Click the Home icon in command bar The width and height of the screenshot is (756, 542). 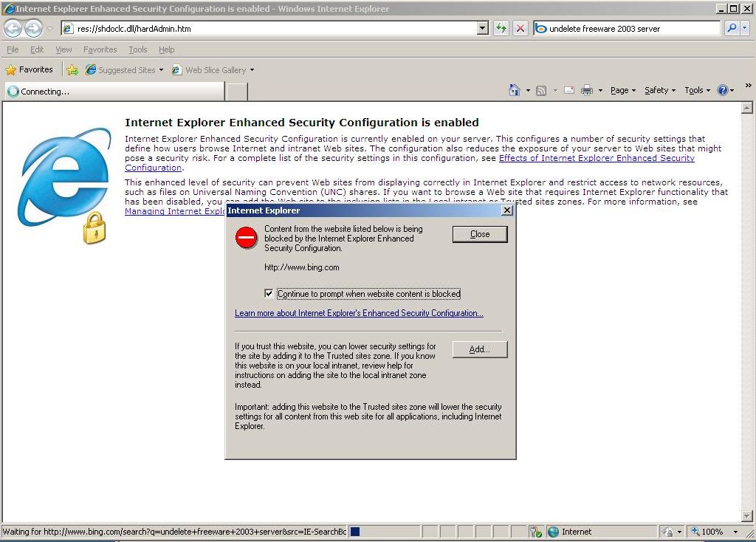pyautogui.click(x=515, y=90)
